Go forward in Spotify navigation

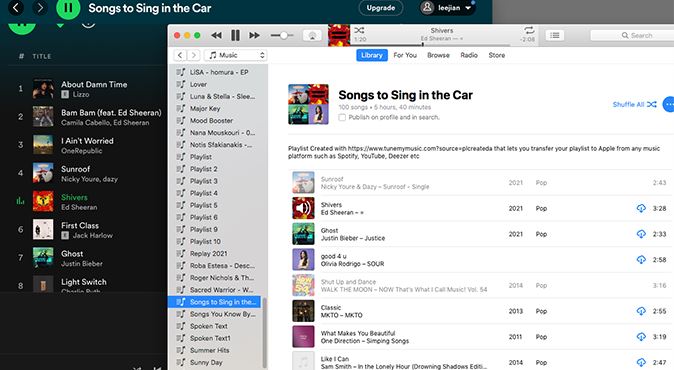[40, 7]
